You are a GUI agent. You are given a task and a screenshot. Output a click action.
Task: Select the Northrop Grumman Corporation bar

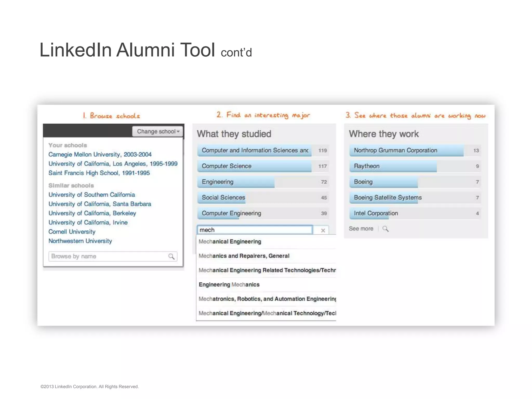[415, 150]
